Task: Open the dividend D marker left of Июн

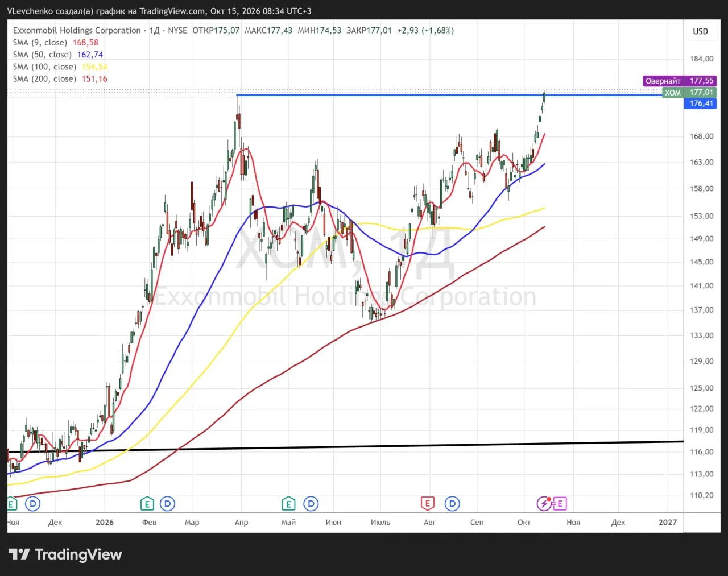Action: 311,504
